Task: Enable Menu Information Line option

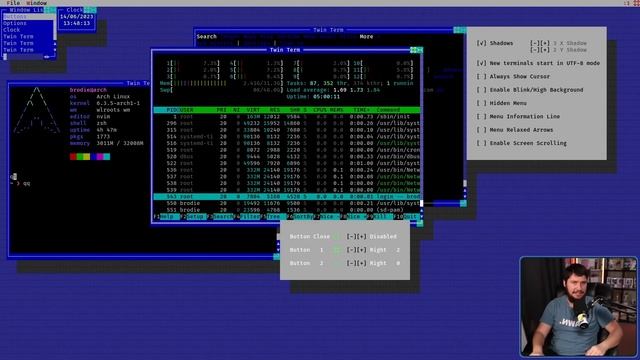Action: (x=482, y=116)
